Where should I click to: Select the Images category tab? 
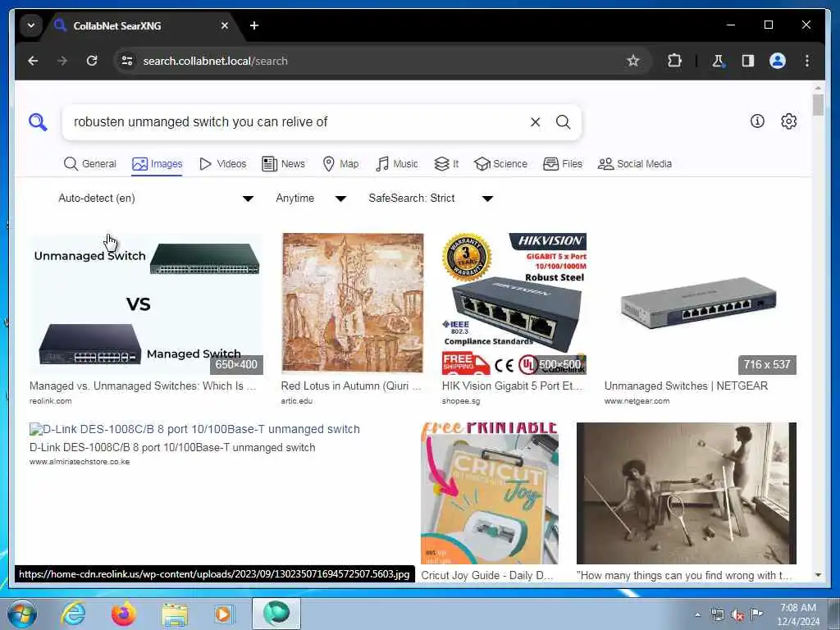(x=157, y=164)
